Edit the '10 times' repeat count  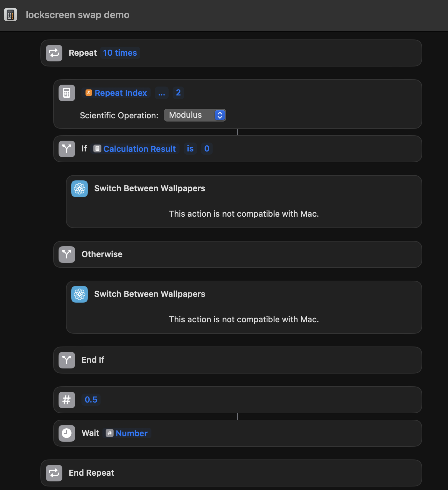pos(120,53)
